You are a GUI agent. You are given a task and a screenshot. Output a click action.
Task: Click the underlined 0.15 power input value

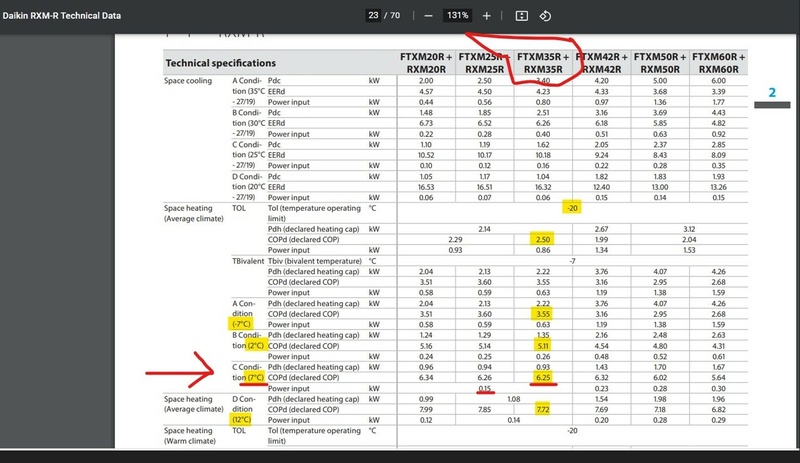pos(485,388)
